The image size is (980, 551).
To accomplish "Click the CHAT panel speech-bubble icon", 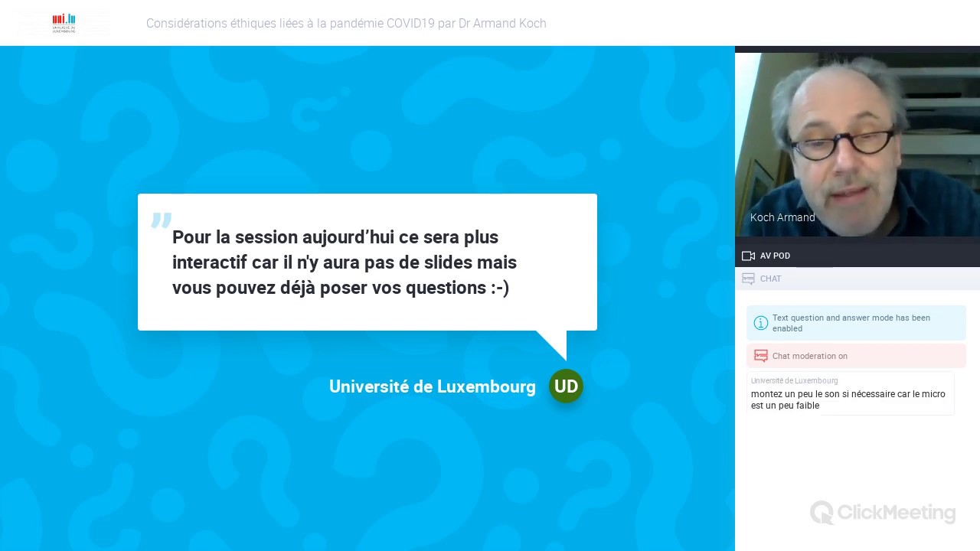I will (x=748, y=279).
